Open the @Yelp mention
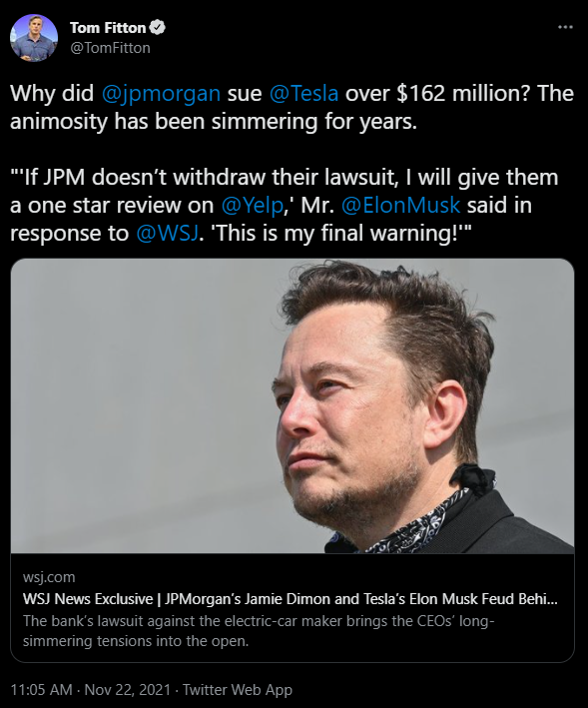Image resolution: width=588 pixels, height=708 pixels. [x=253, y=206]
